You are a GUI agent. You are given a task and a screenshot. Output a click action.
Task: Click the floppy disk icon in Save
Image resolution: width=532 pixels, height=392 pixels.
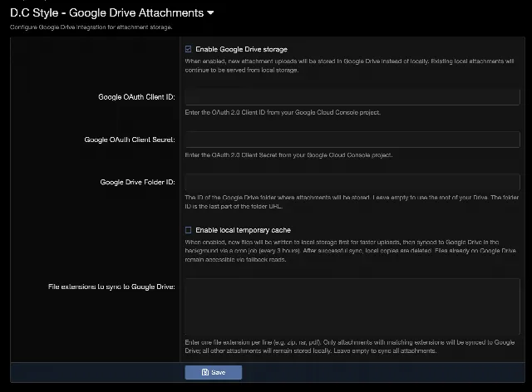(x=205, y=372)
